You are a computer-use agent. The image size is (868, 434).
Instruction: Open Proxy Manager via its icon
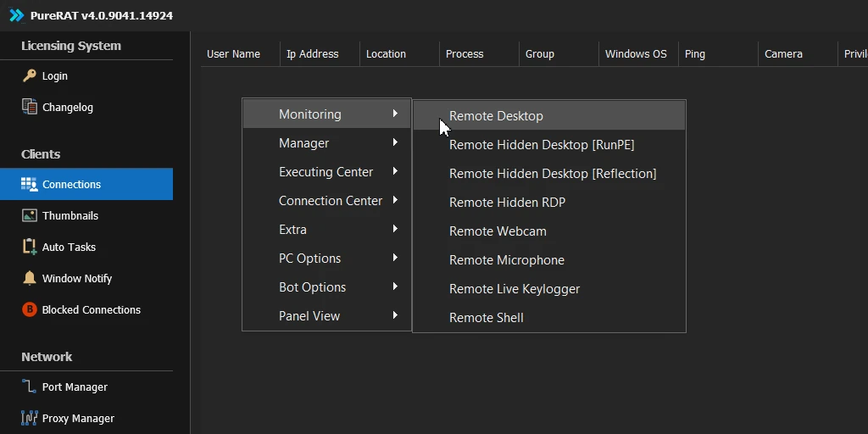click(x=30, y=417)
